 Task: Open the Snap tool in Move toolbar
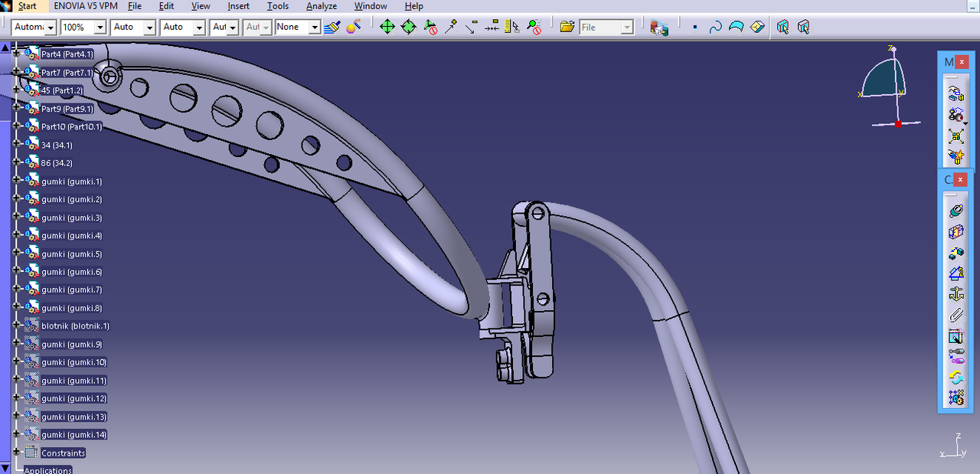955,116
